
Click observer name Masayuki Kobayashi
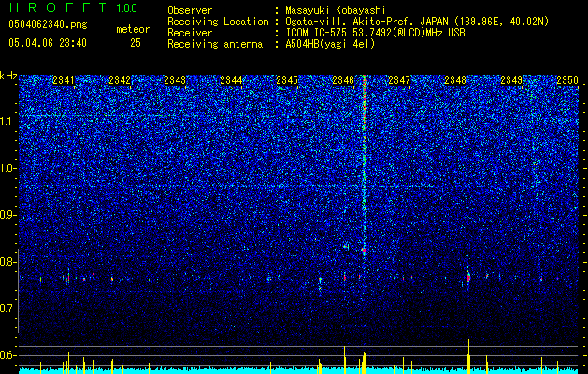336,10
